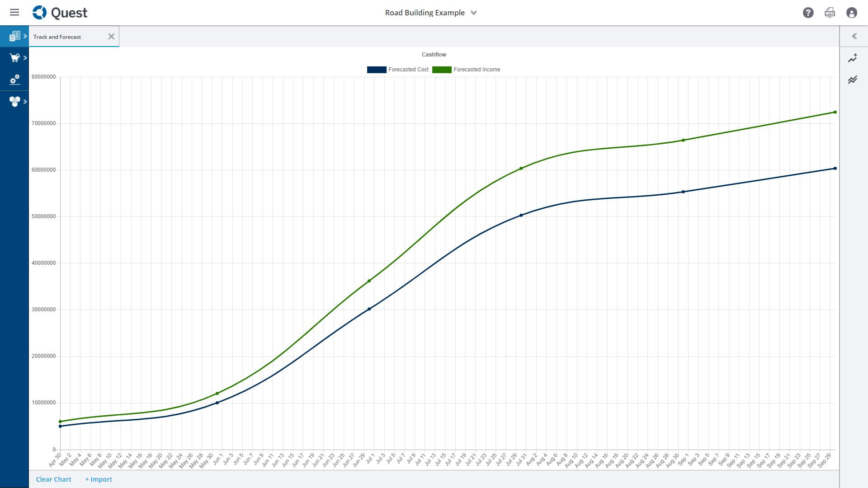
Task: Click the + Import link
Action: coord(99,479)
